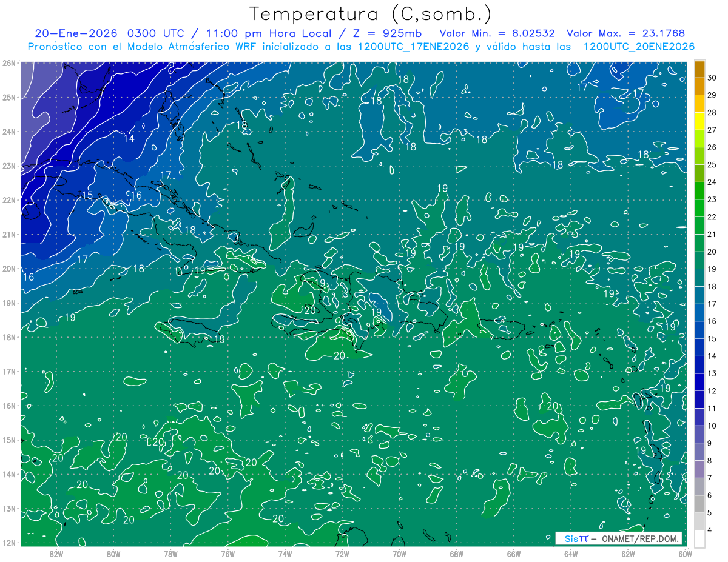Click the purple color bar segment between 7 and 8

(699, 470)
